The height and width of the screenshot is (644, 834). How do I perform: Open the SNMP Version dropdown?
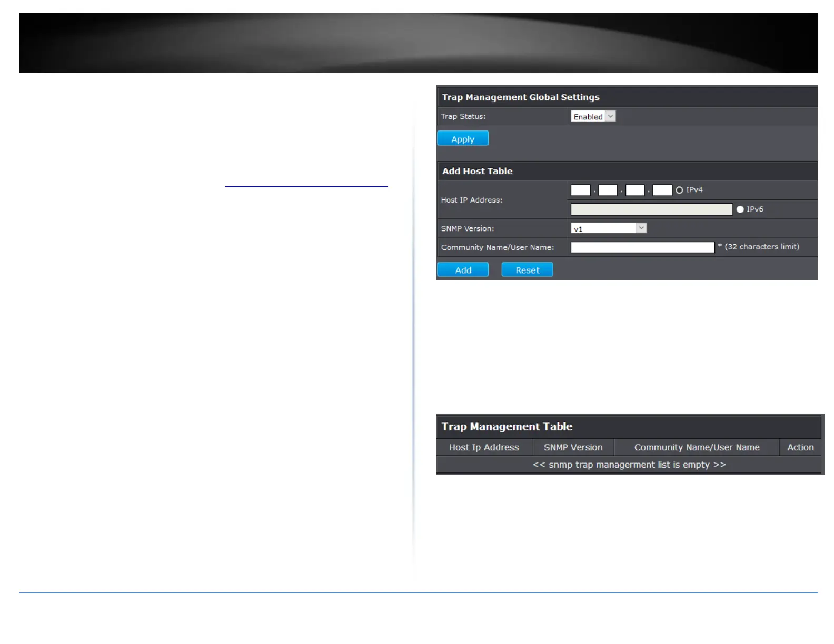(x=609, y=228)
